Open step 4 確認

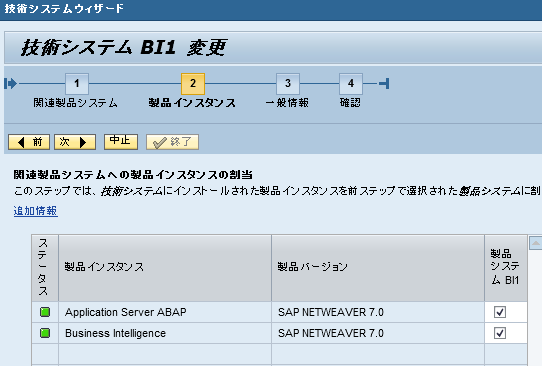click(351, 84)
